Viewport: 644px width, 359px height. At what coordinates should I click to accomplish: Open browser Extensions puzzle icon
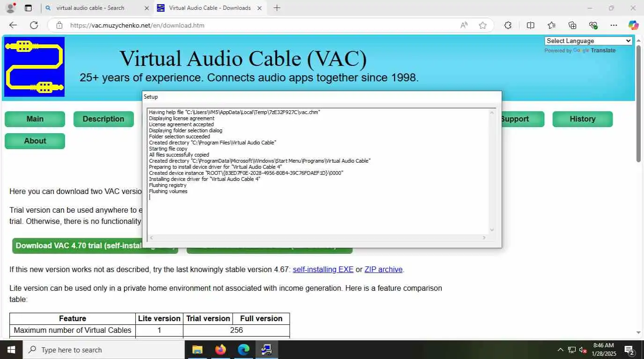508,25
